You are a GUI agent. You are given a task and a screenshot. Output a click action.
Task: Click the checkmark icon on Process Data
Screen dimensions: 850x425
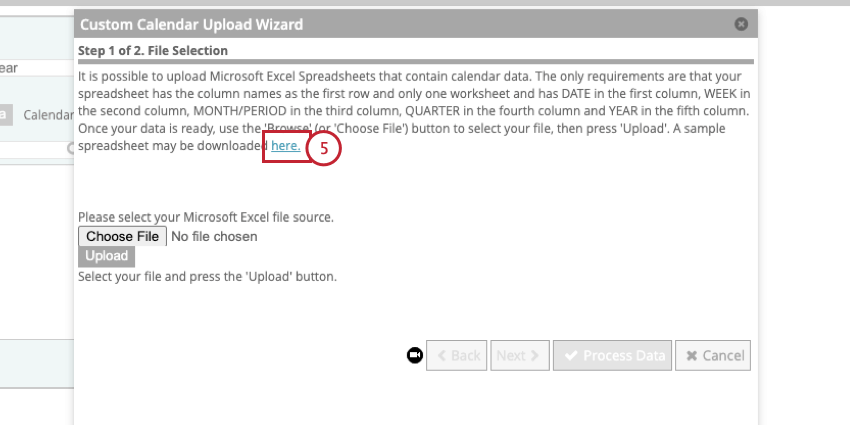(571, 355)
